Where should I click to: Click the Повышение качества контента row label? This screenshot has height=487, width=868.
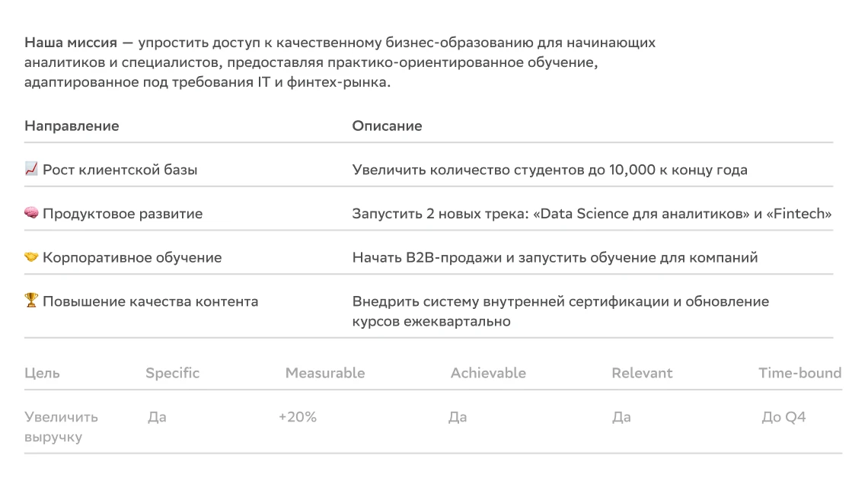pyautogui.click(x=150, y=301)
